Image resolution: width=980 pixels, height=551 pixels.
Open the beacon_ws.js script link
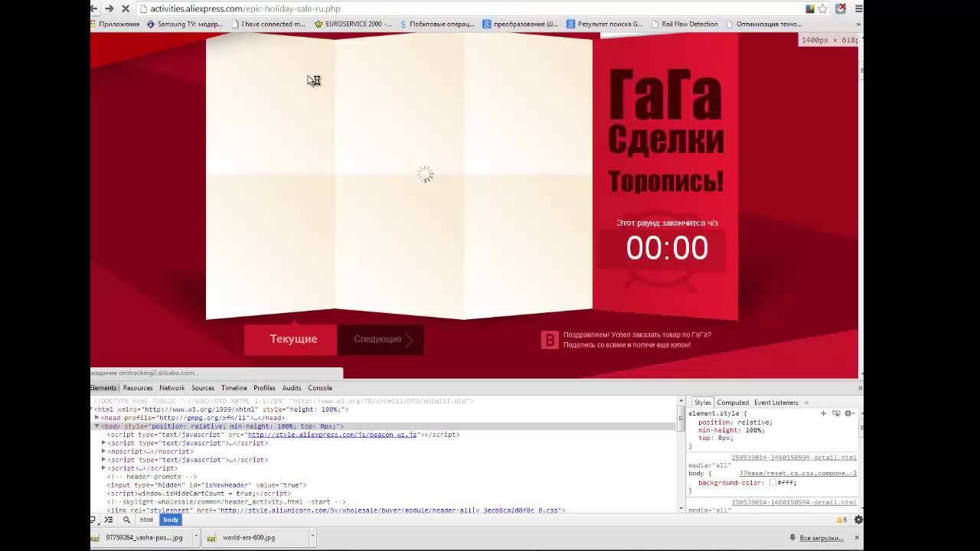[332, 435]
